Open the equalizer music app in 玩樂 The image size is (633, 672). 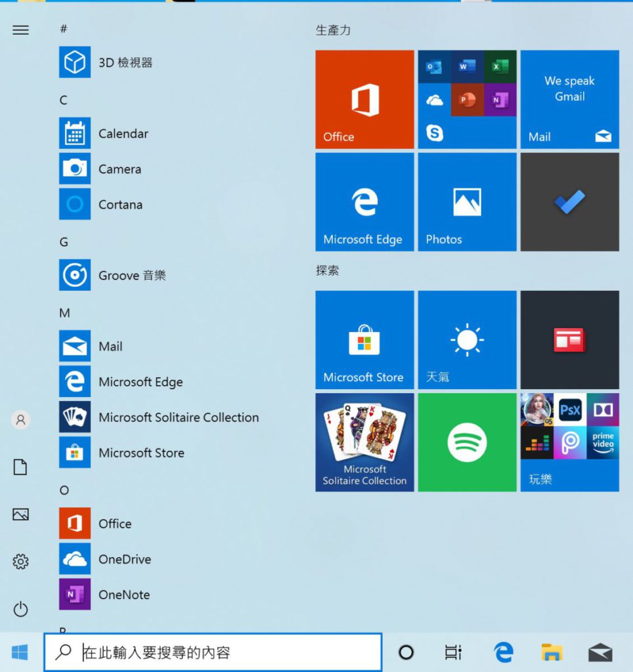point(537,443)
